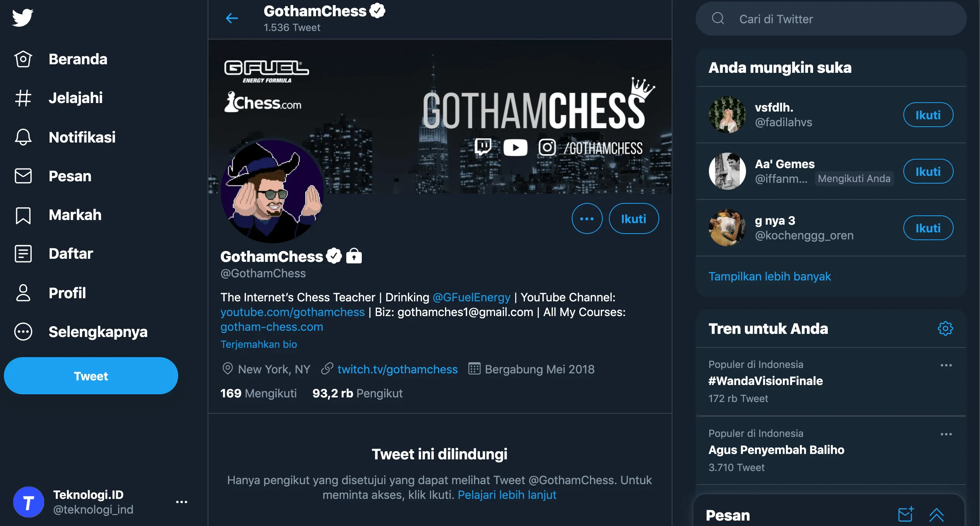Click the Daftar lists icon
Screen dimensions: 980x526
23,254
